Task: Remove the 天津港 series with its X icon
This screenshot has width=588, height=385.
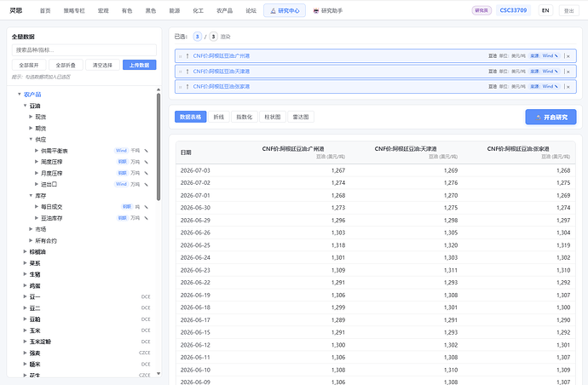Action: pyautogui.click(x=568, y=72)
